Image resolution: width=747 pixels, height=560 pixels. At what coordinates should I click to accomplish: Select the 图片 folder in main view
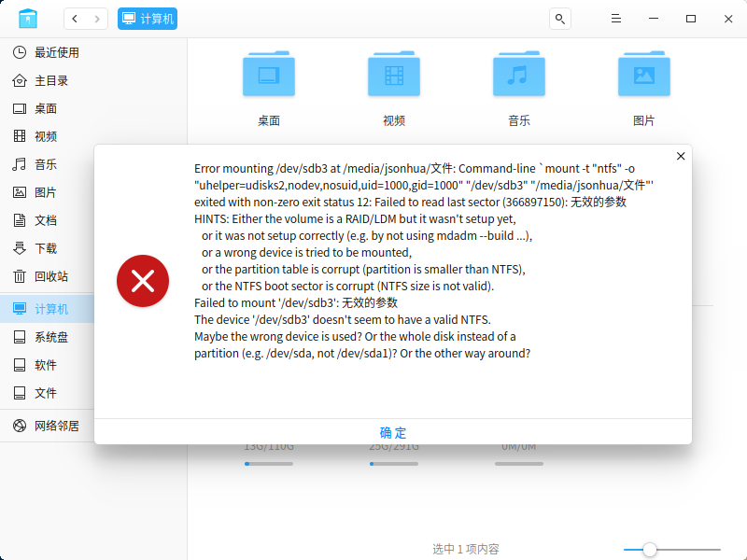pos(643,89)
